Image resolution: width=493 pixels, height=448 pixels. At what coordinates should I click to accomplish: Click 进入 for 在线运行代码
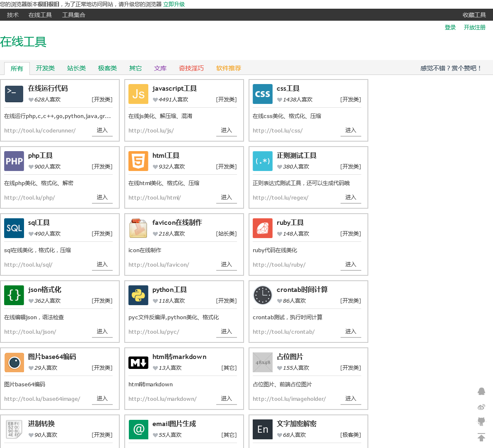pos(102,130)
